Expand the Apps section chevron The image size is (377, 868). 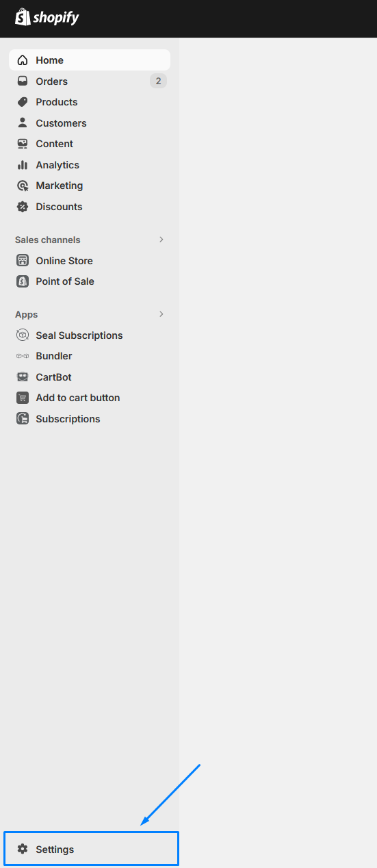coord(161,314)
